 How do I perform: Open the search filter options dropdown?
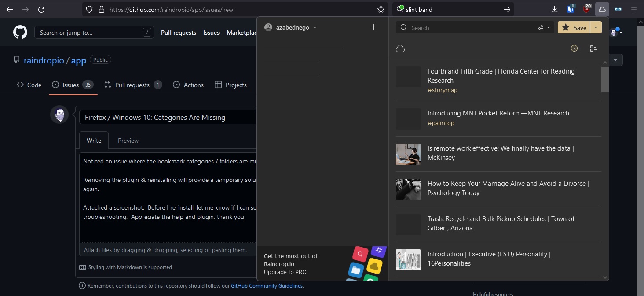point(544,27)
